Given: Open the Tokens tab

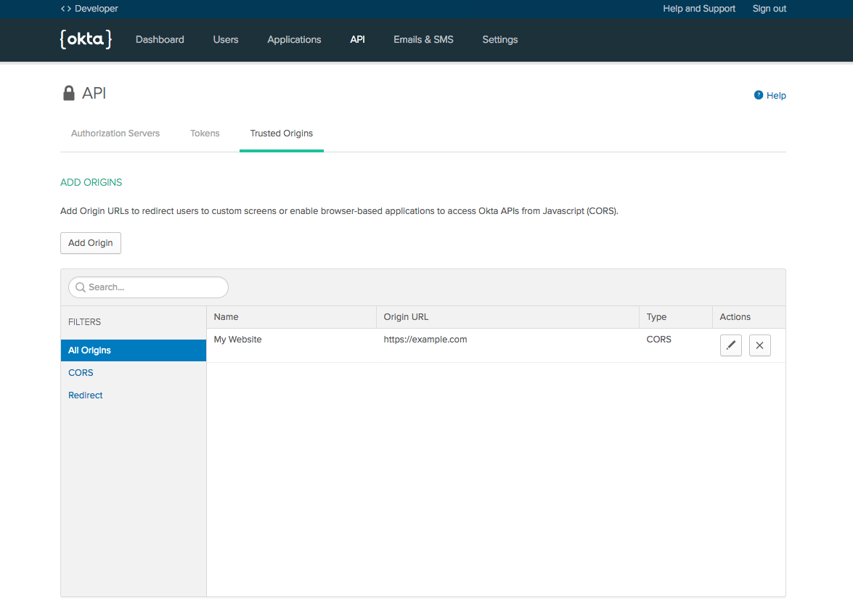Looking at the screenshot, I should click(205, 134).
